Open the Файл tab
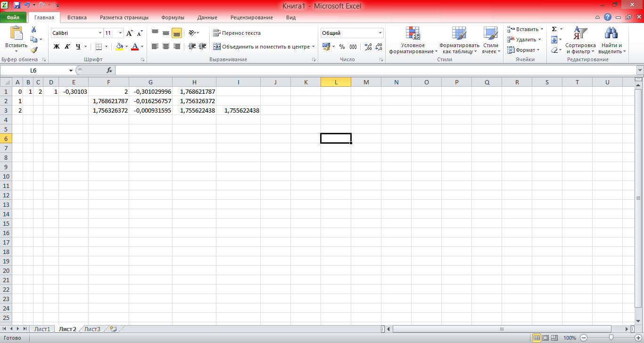644x343 pixels. [13, 17]
